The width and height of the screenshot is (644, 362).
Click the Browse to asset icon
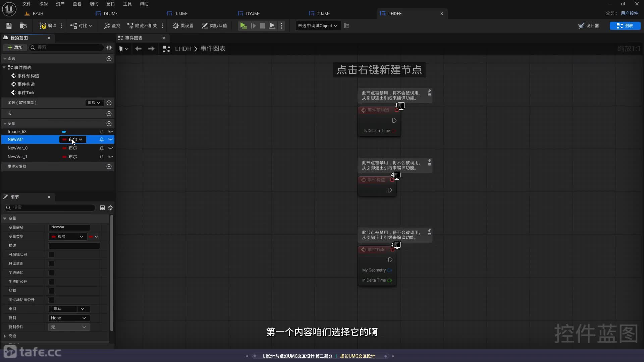23,26
